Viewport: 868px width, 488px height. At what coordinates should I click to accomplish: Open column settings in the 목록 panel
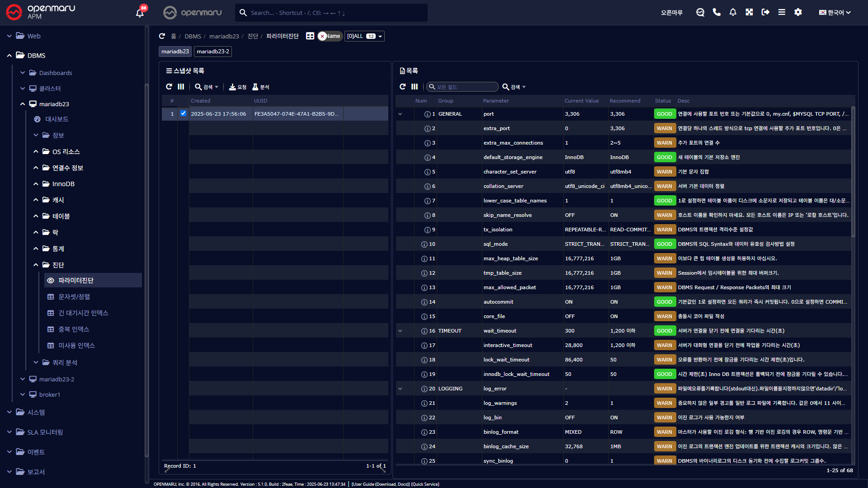click(x=415, y=87)
